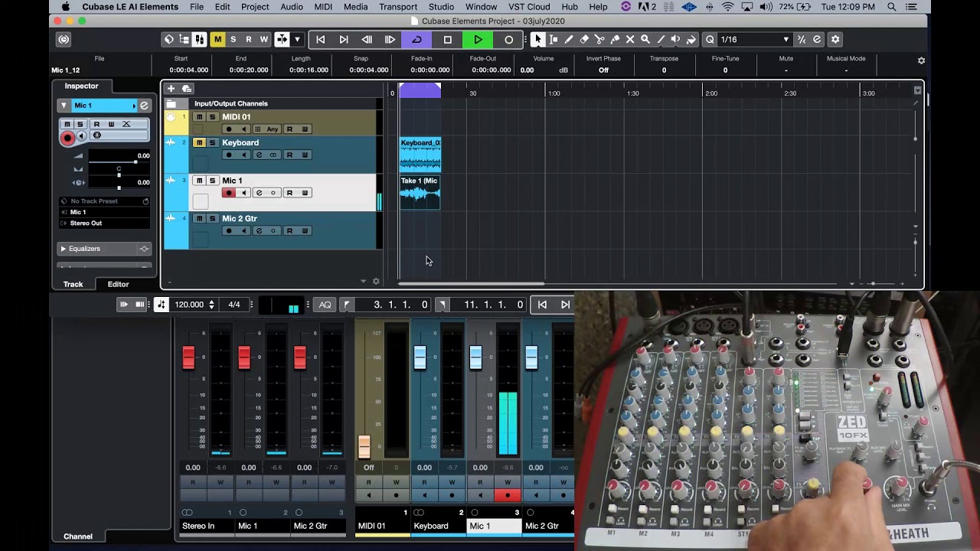
Task: Open the toolbar setup gear
Action: tap(835, 40)
